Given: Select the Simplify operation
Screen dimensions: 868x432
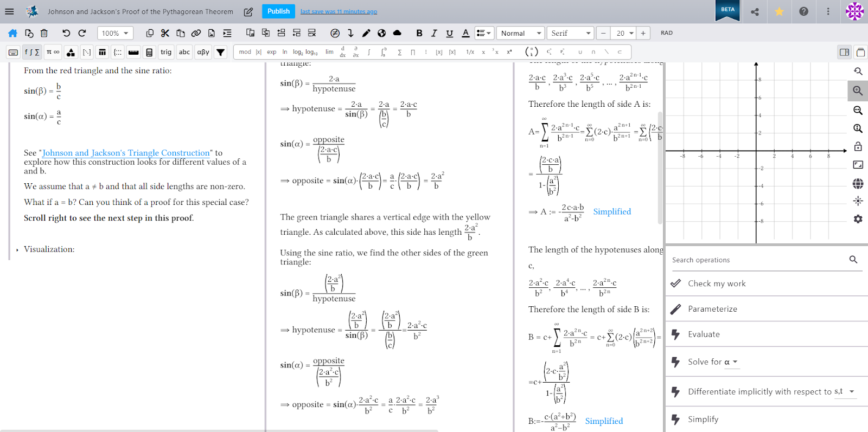Looking at the screenshot, I should (767, 420).
